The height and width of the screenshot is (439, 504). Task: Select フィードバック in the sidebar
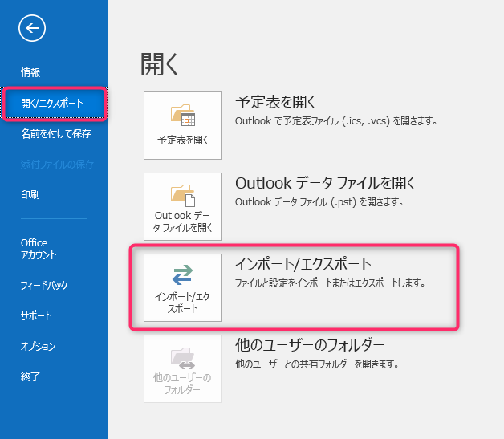[x=44, y=285]
